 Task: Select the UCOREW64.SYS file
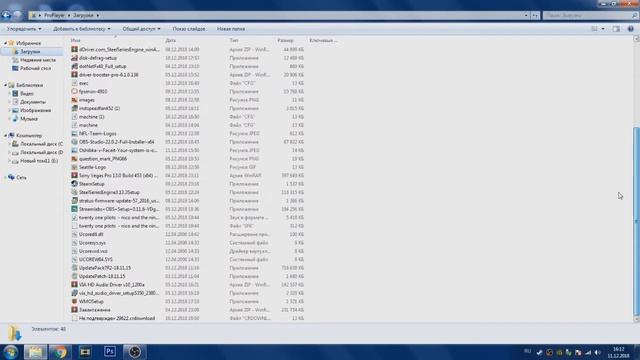96,259
